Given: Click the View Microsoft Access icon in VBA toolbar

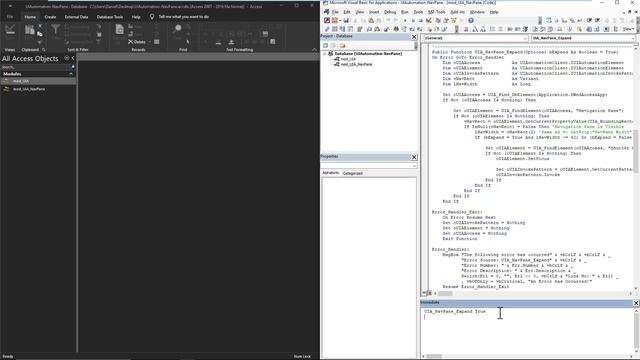Looking at the screenshot, I should pyautogui.click(x=327, y=20).
